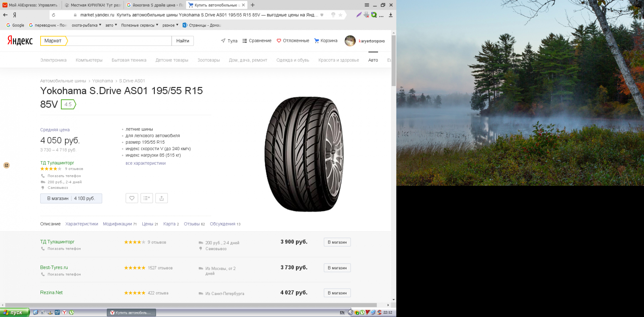Open the Бытовая техника category
The width and height of the screenshot is (644, 317).
pos(129,60)
